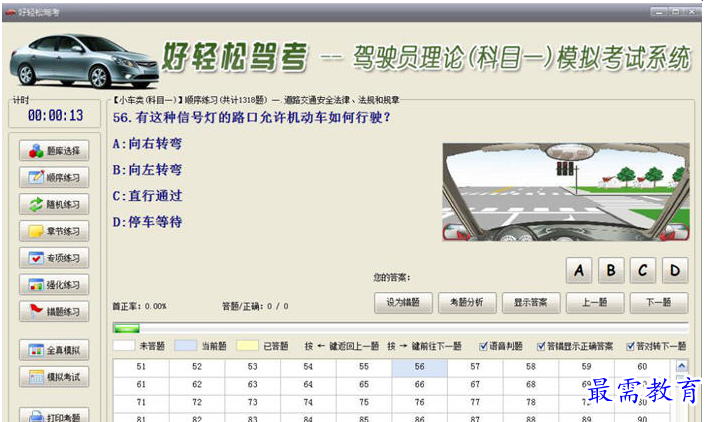Toggle 答对转下一题 checkbox

pos(630,346)
